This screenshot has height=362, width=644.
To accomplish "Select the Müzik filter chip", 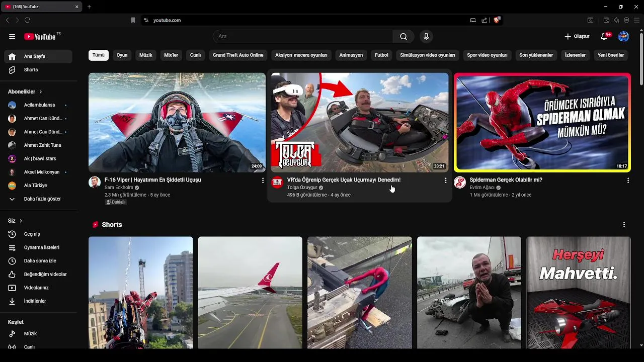I will click(x=146, y=55).
